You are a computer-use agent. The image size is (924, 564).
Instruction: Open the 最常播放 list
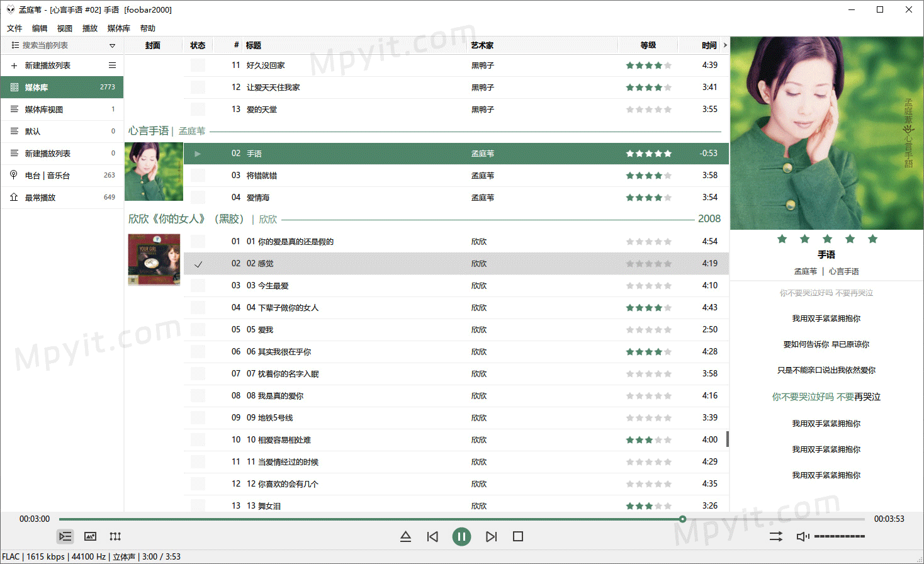pyautogui.click(x=62, y=198)
